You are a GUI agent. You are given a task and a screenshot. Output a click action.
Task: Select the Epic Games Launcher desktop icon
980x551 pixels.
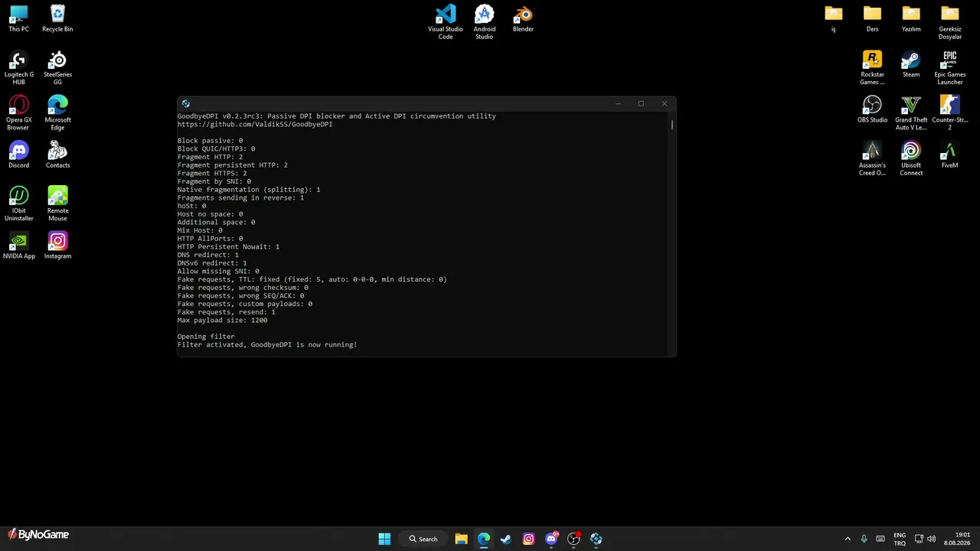click(950, 68)
